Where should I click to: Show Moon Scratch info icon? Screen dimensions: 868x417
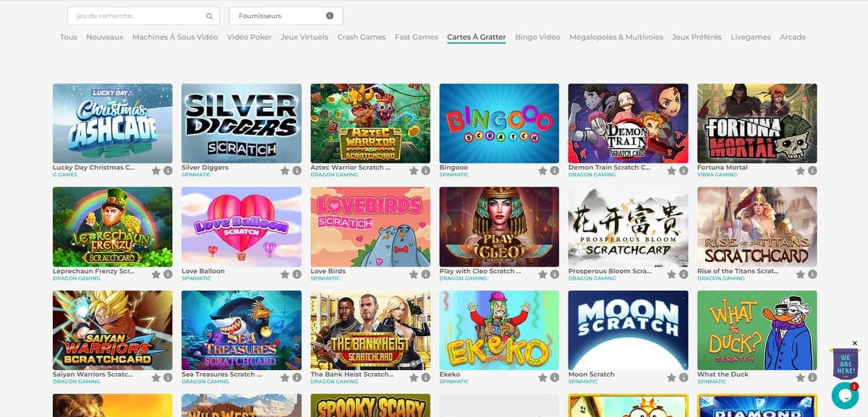pos(684,378)
